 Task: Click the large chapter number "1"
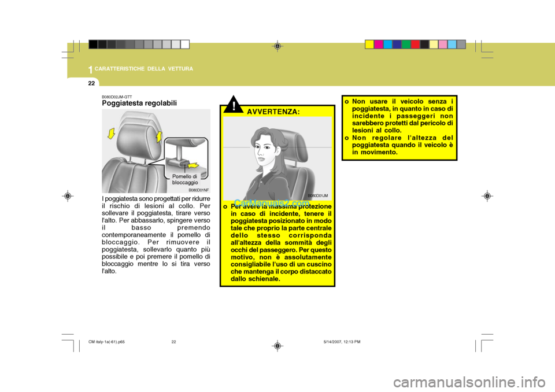pyautogui.click(x=91, y=70)
